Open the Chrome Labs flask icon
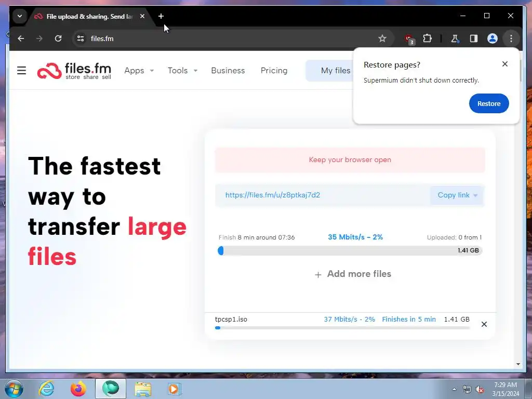The height and width of the screenshot is (399, 532). (455, 38)
